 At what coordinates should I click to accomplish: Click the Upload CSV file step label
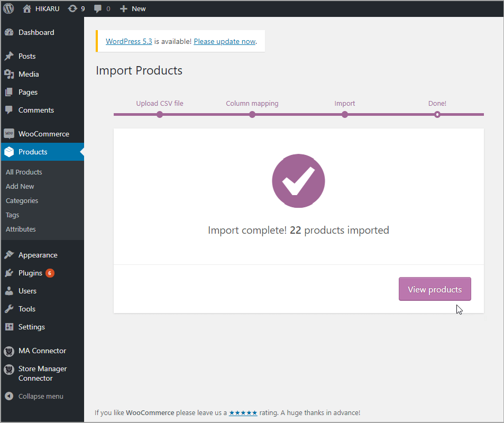point(160,104)
